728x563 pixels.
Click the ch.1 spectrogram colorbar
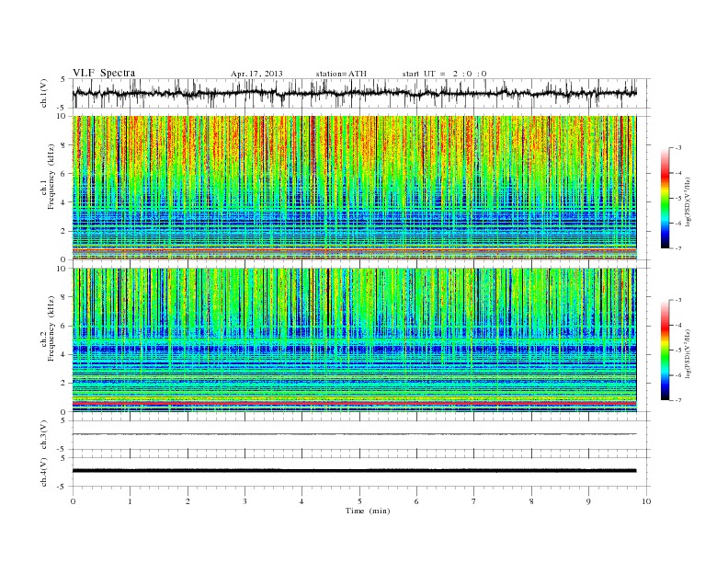(665, 198)
